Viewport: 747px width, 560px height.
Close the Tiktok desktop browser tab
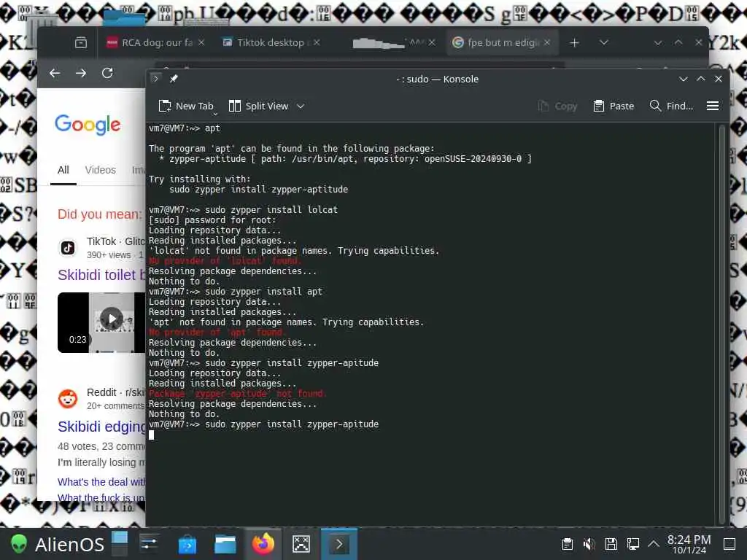point(317,42)
